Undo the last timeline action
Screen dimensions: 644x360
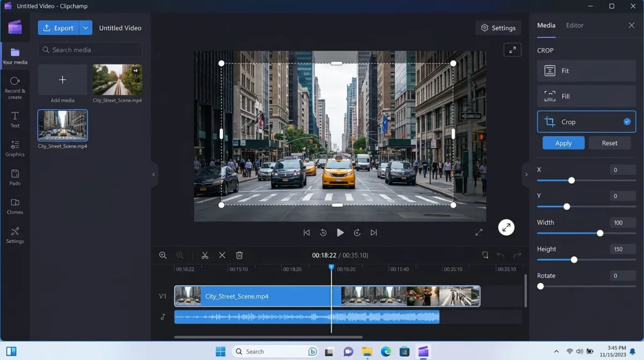point(501,255)
